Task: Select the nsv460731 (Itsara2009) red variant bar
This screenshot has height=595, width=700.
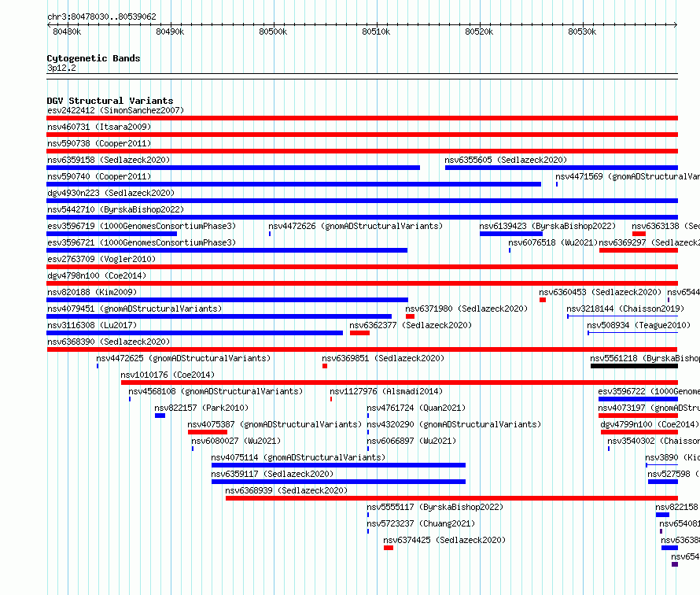Action: coord(362,135)
